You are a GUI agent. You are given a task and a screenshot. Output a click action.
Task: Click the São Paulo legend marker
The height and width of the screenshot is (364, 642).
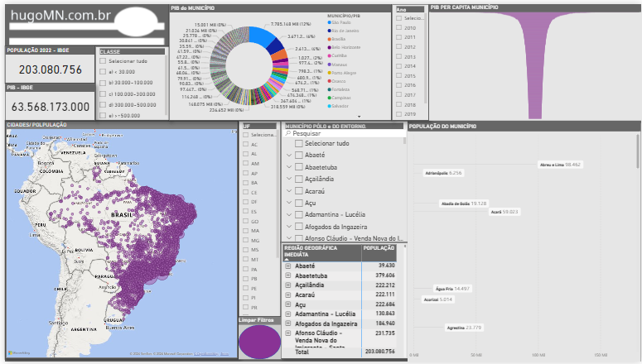pos(331,24)
